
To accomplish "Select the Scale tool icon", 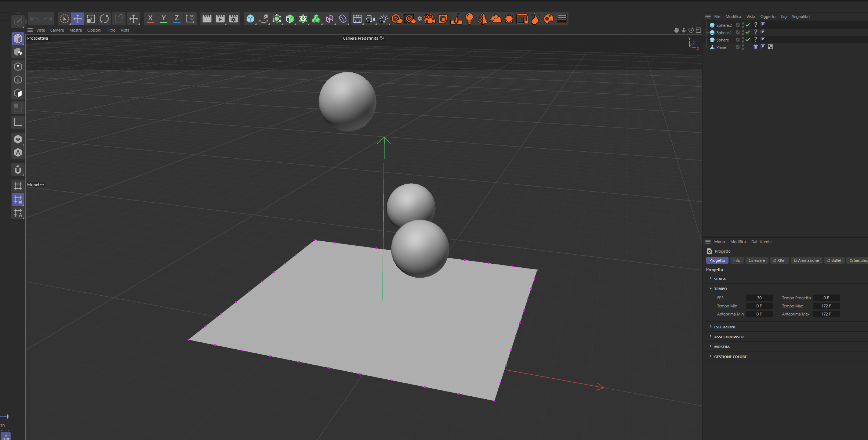I will (91, 19).
